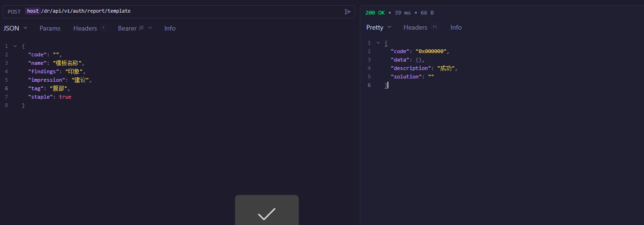
Task: Click the "description" line in the response body
Action: pos(423,68)
